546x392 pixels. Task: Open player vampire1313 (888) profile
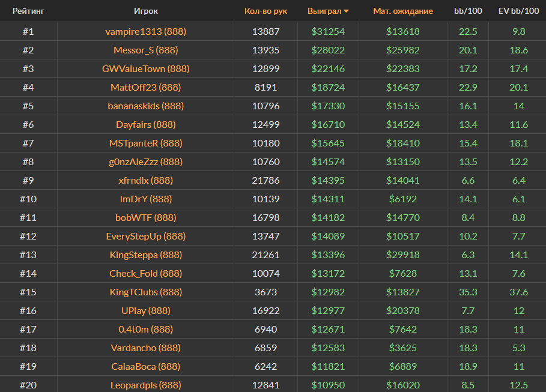click(145, 32)
